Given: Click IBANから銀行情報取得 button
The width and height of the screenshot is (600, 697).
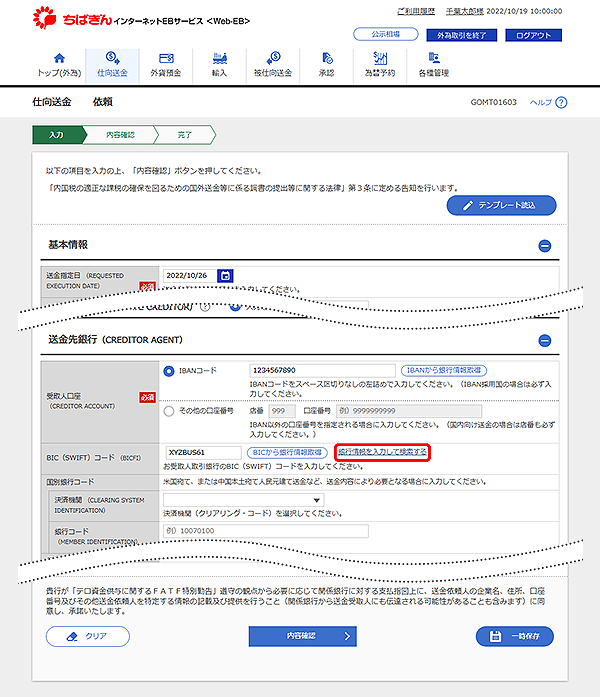Looking at the screenshot, I should (444, 370).
